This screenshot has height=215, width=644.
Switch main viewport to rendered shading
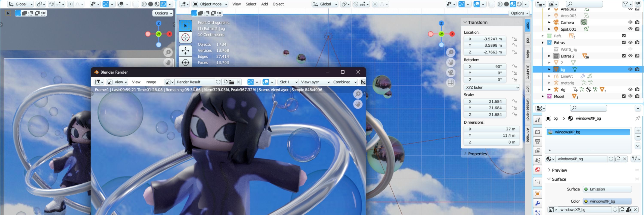519,4
